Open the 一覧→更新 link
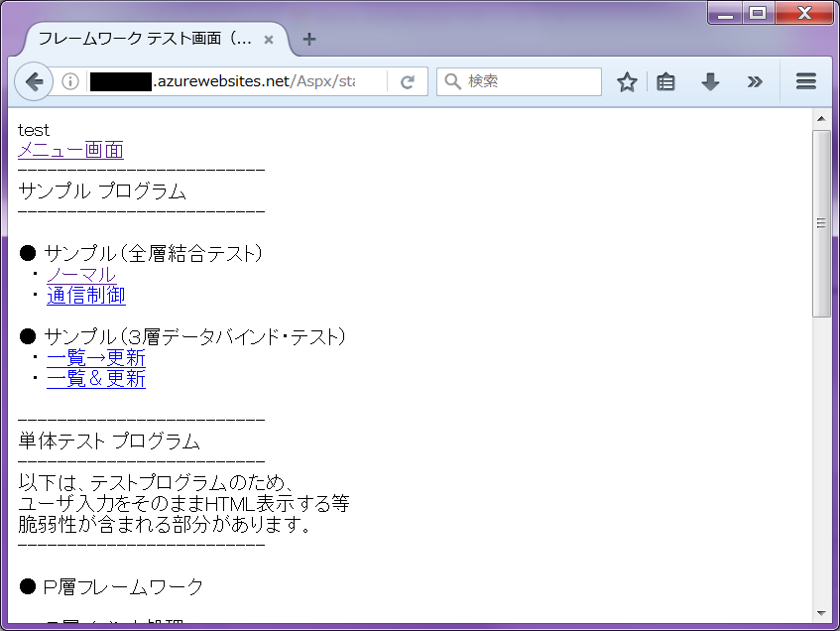Viewport: 840px width, 631px height. point(96,357)
